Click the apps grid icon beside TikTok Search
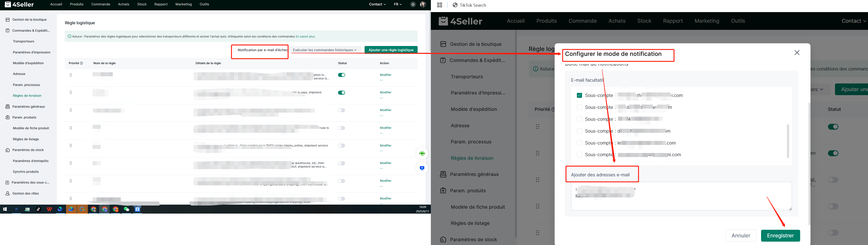 click(x=439, y=5)
